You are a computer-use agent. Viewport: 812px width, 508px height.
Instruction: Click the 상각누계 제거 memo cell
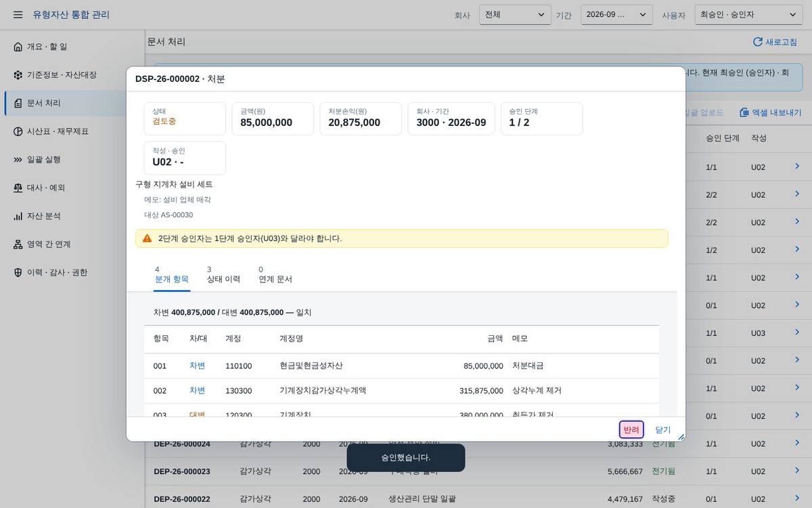537,391
